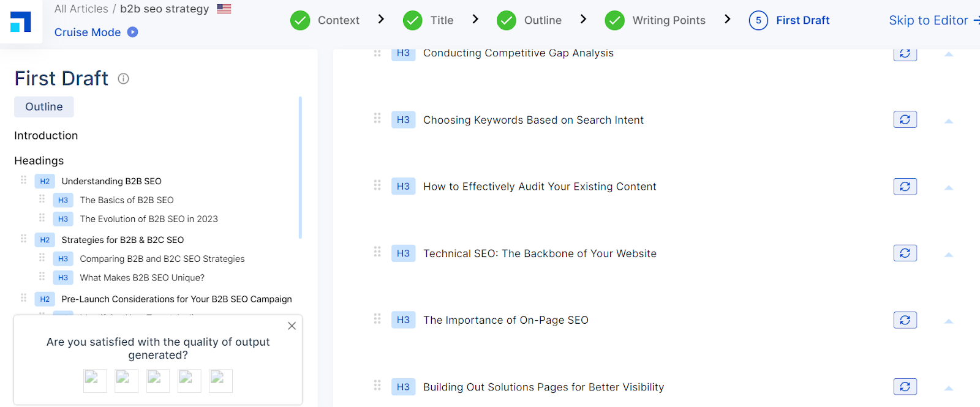Regenerate 'Technical SEO' section
The height and width of the screenshot is (407, 980).
point(905,253)
